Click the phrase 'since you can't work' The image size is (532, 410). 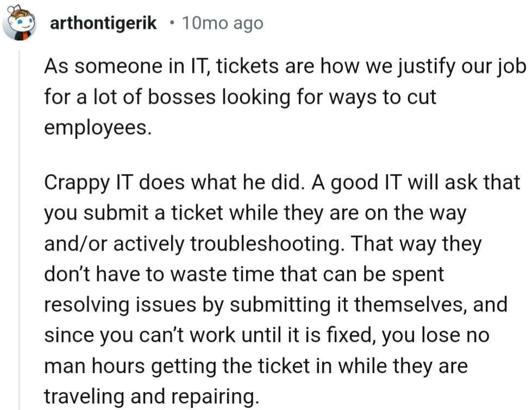140,336
